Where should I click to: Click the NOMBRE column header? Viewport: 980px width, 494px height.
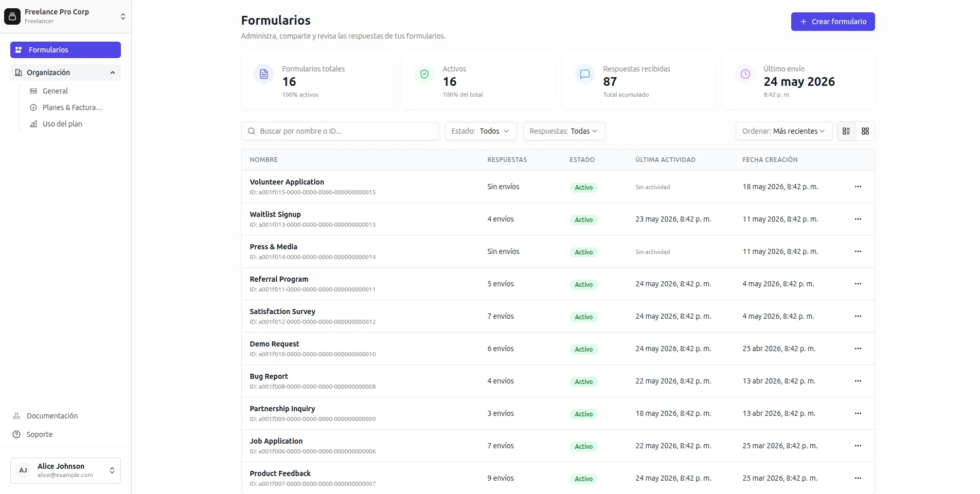[263, 160]
